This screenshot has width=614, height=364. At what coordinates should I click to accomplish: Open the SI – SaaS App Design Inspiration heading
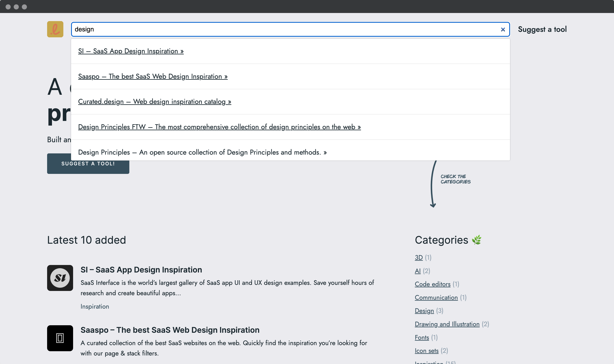point(141,270)
